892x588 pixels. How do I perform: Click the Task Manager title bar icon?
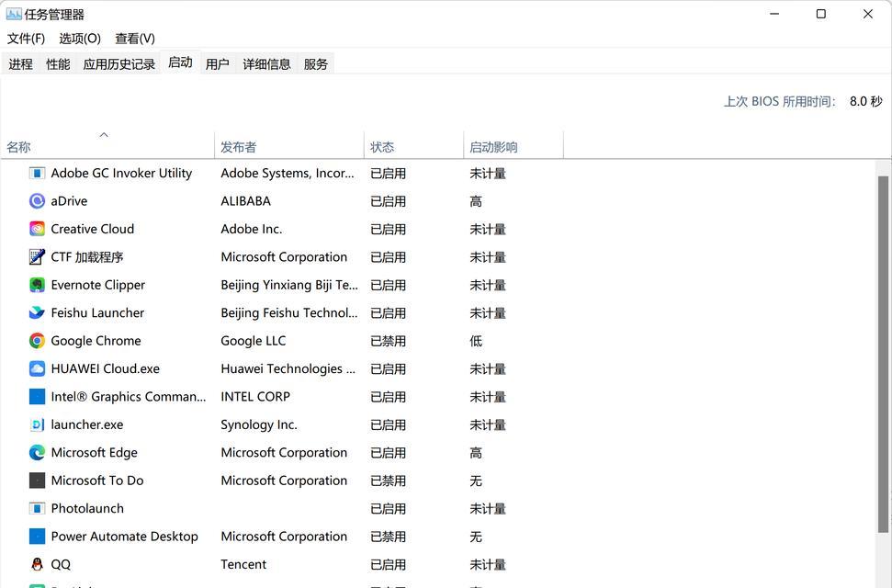tap(14, 14)
